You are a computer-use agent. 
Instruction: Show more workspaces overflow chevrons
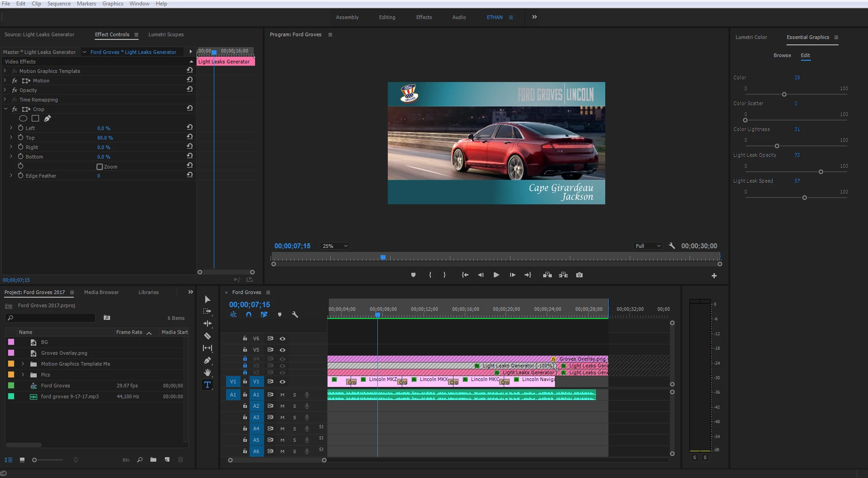[x=535, y=17]
